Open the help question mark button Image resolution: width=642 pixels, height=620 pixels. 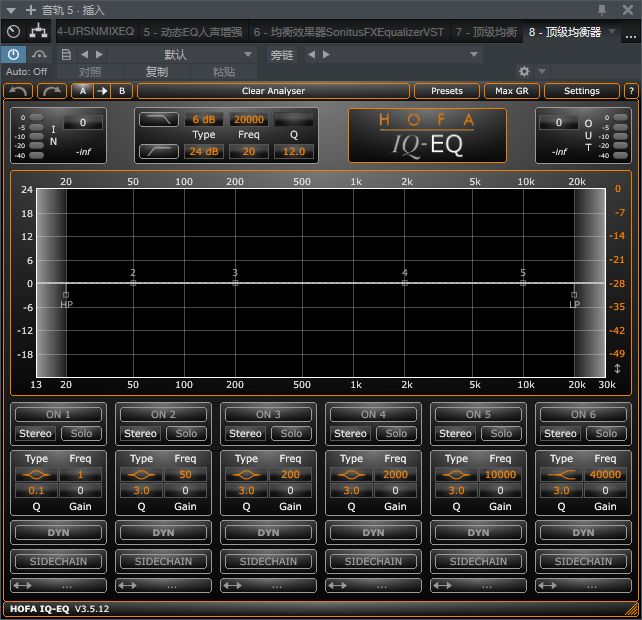[x=631, y=91]
